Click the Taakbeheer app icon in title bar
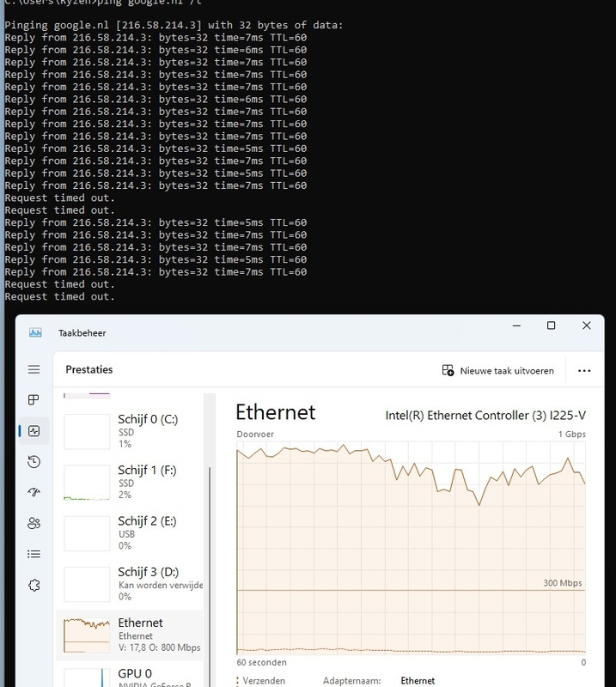 point(35,332)
